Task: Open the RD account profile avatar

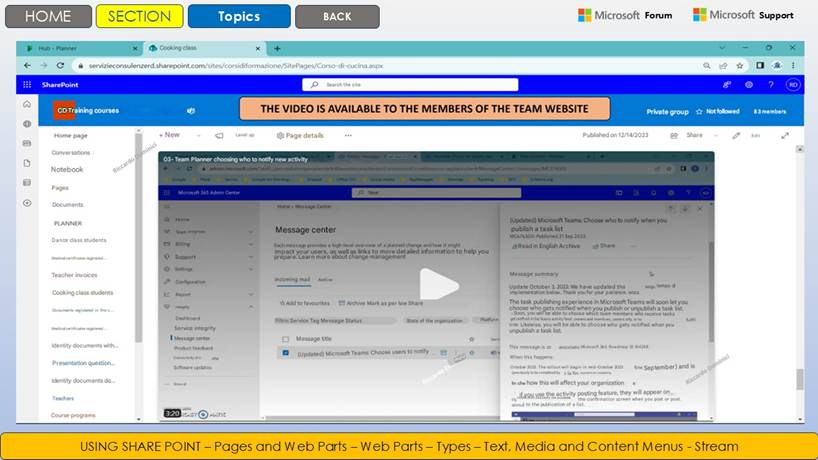Action: click(792, 85)
